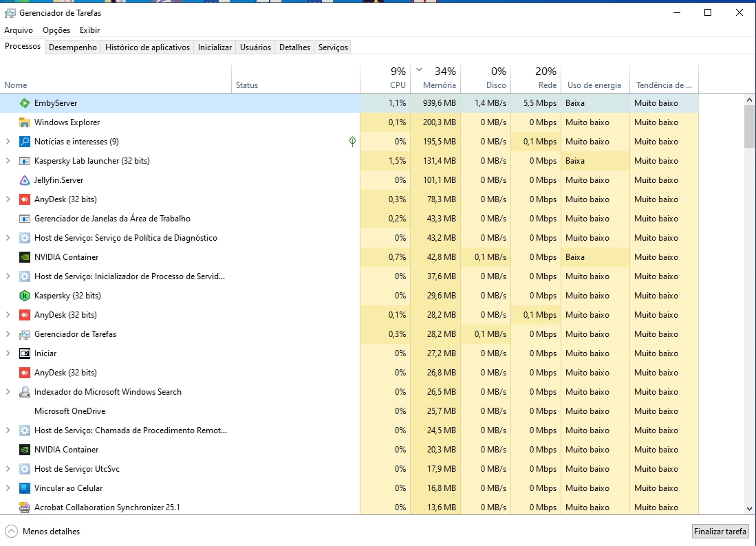The width and height of the screenshot is (756, 546).
Task: Expand Host de Serviço: UtcSvc entry
Action: click(8, 469)
